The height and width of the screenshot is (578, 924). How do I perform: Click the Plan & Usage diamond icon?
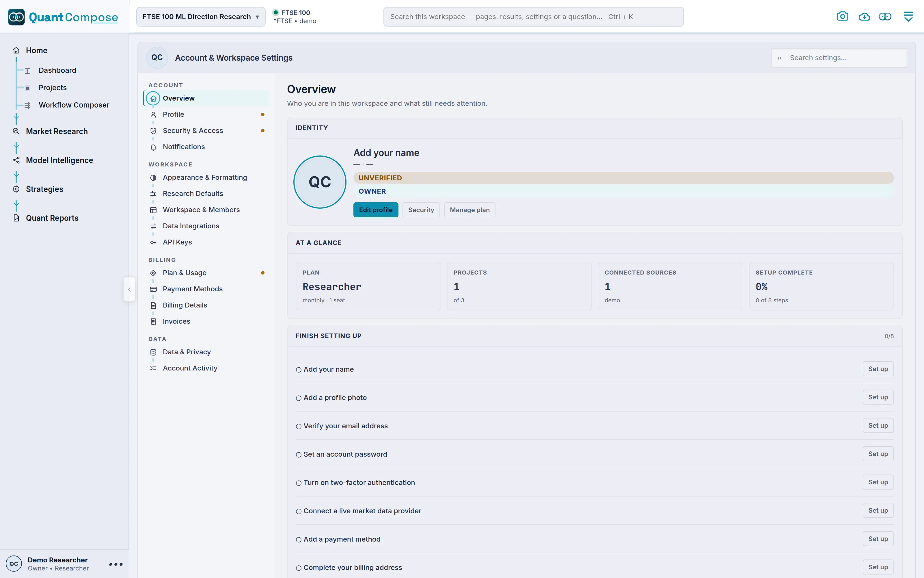coord(153,273)
